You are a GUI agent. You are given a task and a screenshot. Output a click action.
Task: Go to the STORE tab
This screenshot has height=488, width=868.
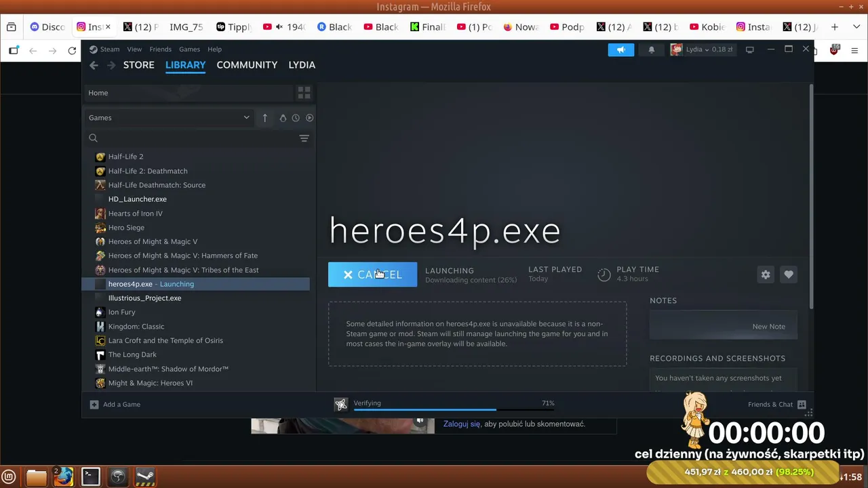[139, 65]
